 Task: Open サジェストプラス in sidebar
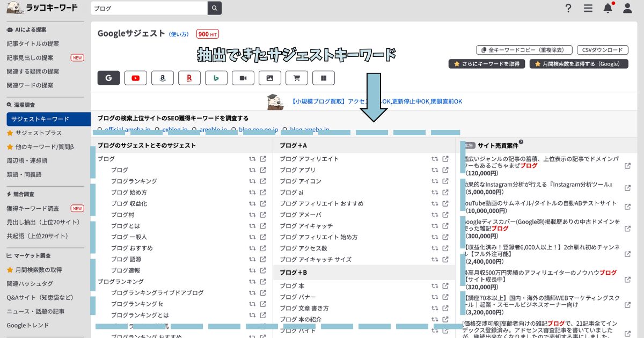click(34, 133)
